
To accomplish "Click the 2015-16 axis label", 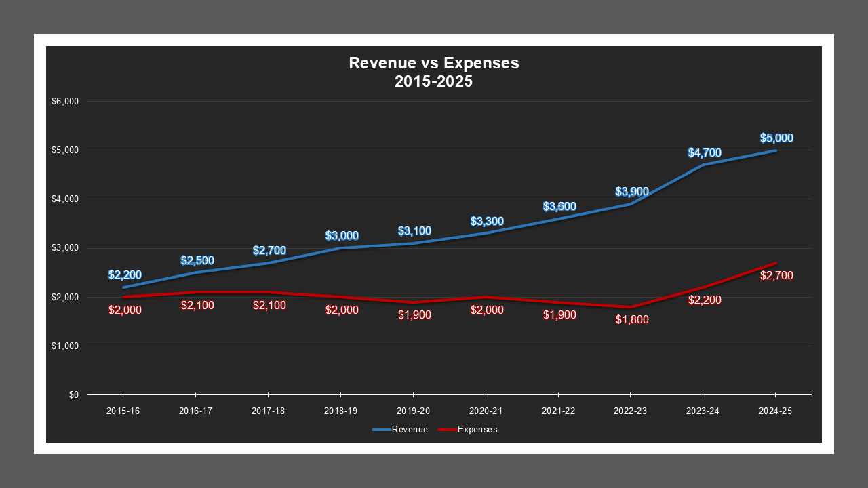I will click(x=123, y=411).
